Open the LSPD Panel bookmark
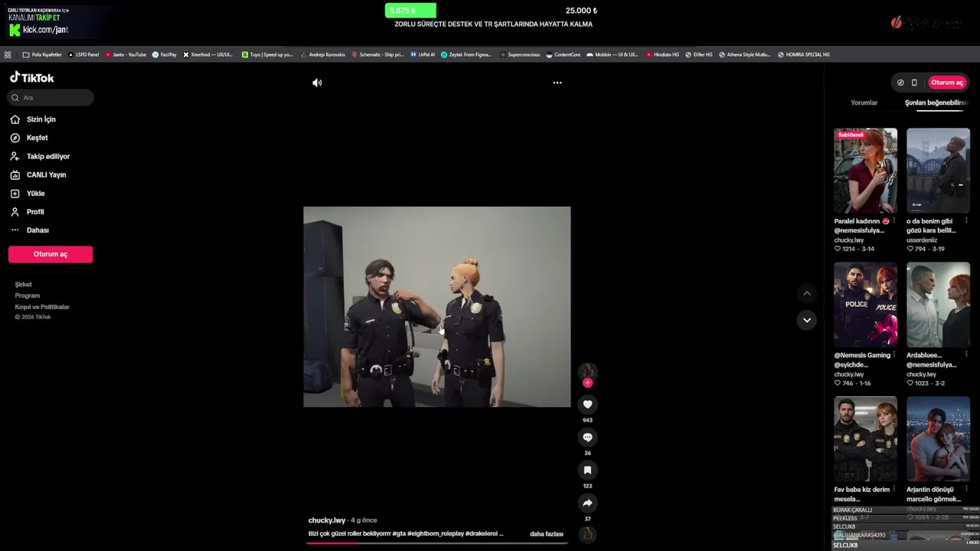This screenshot has width=980, height=551. click(x=83, y=54)
